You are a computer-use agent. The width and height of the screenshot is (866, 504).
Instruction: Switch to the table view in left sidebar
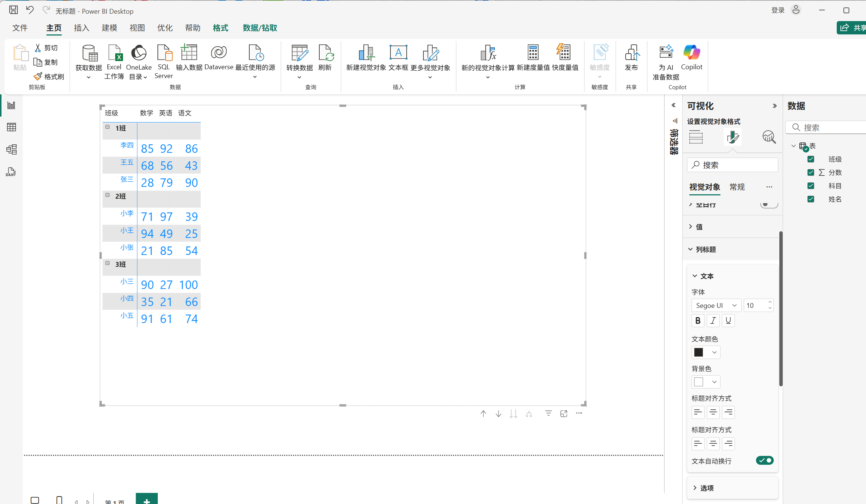(11, 127)
